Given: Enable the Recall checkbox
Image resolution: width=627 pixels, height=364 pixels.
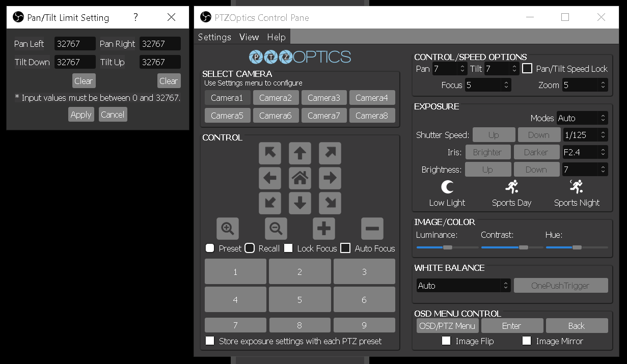Looking at the screenshot, I should (250, 248).
